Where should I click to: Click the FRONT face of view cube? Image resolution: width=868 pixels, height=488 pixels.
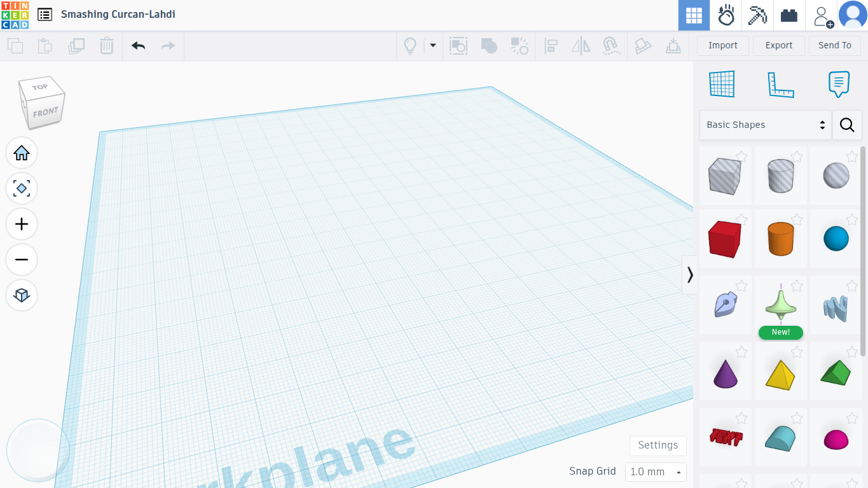pyautogui.click(x=46, y=113)
